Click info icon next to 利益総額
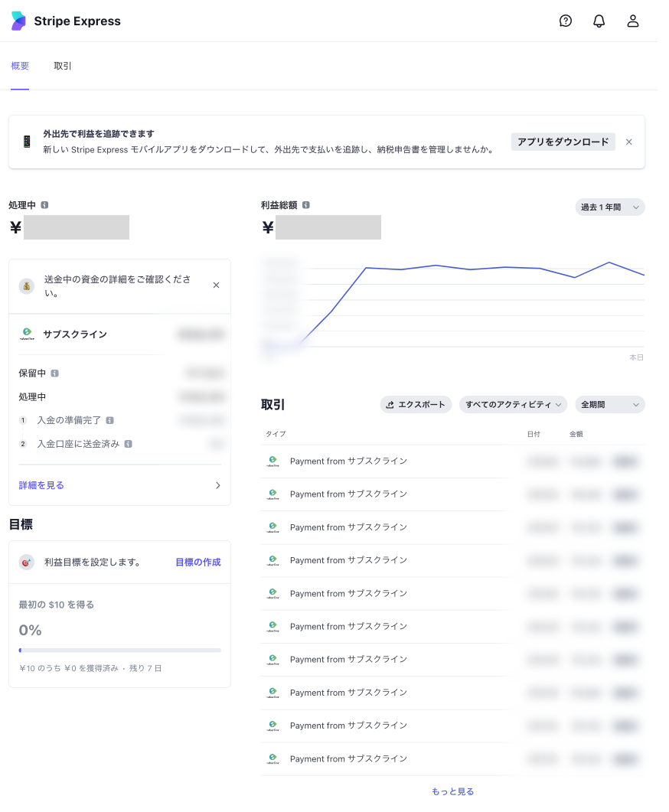The image size is (669, 812). [306, 205]
